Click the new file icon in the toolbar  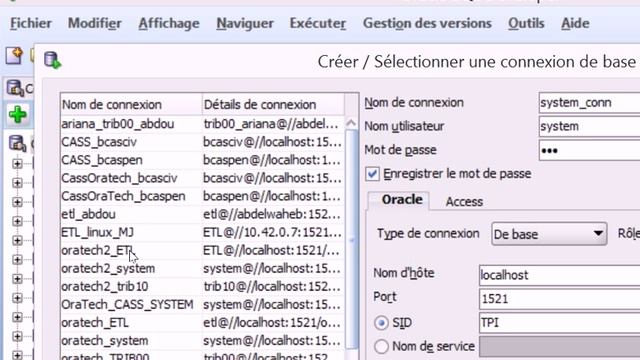point(14,56)
